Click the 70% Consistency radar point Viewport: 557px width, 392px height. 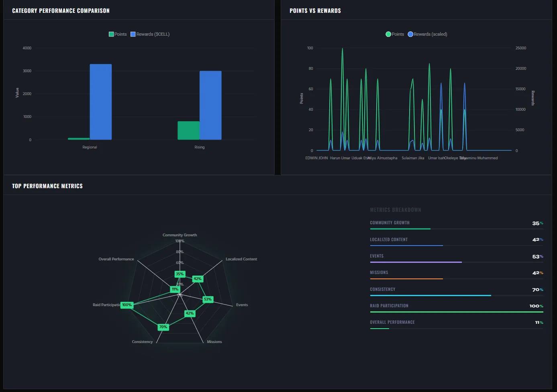click(163, 327)
